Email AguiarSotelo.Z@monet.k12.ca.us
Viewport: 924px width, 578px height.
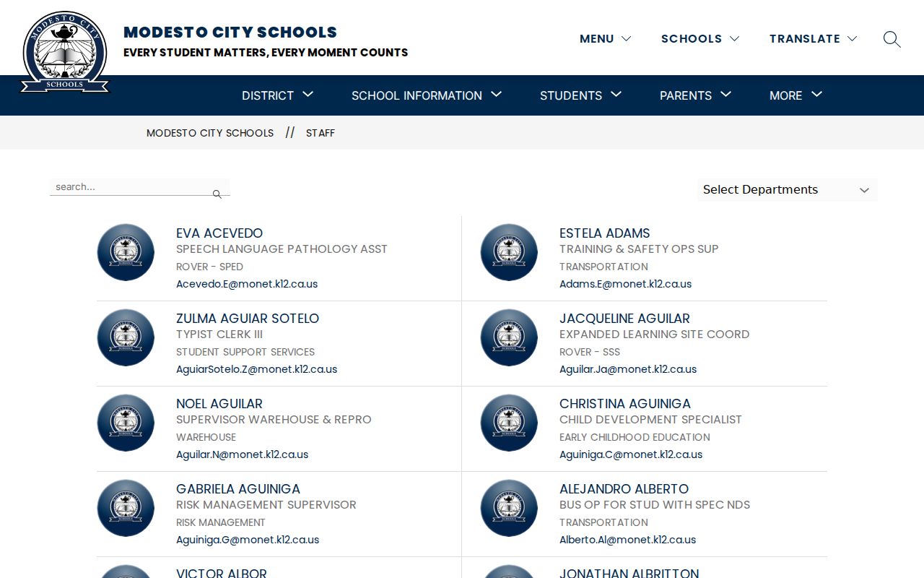256,369
